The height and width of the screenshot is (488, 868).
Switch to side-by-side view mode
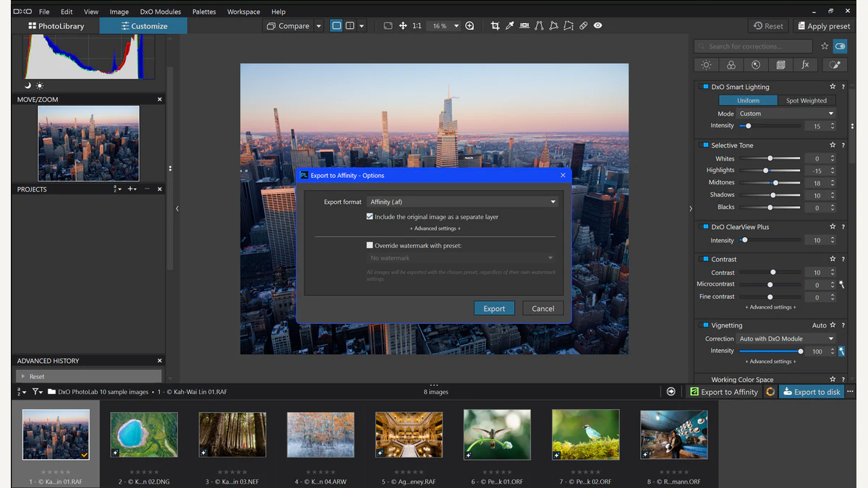coord(350,25)
